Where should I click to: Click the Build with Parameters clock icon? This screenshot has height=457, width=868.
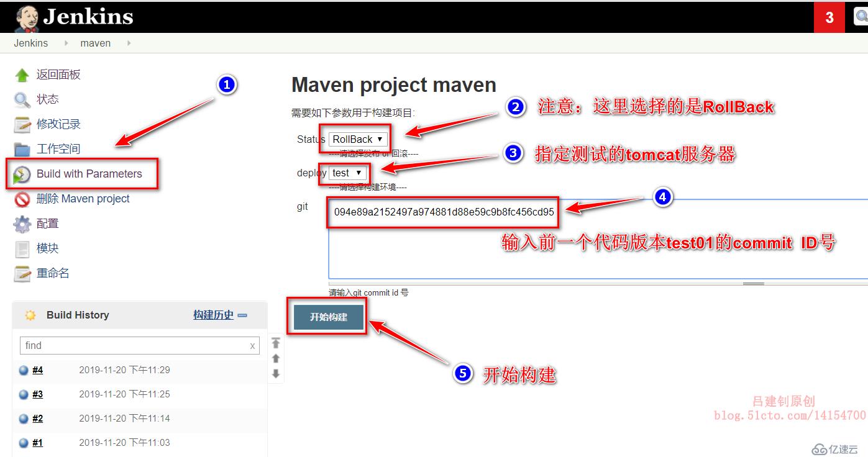[x=22, y=174]
